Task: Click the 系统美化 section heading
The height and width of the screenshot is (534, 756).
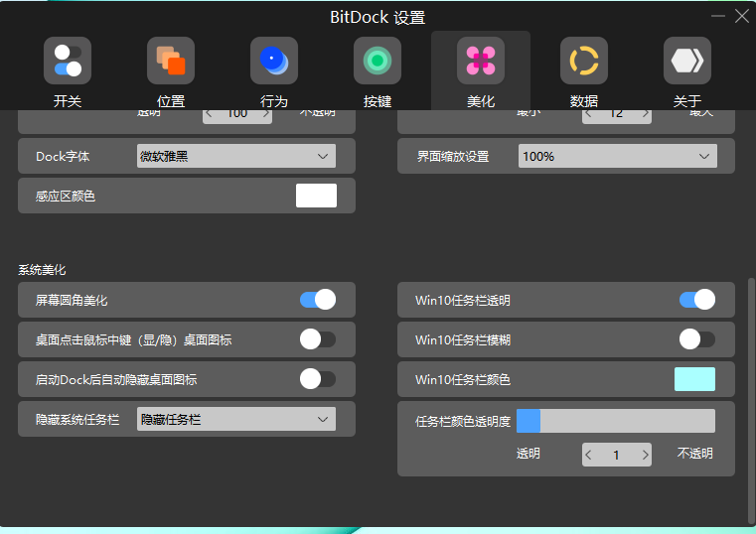Action: pyautogui.click(x=42, y=270)
